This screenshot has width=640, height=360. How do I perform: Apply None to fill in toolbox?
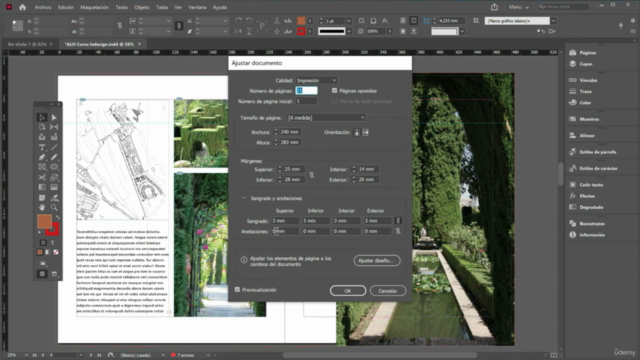[56, 252]
